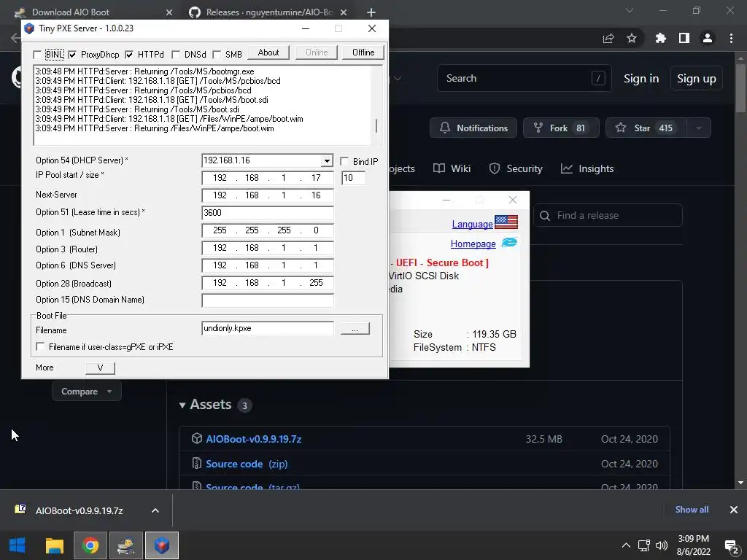747x560 pixels.
Task: Open the Chrome profile icon
Action: [x=708, y=38]
